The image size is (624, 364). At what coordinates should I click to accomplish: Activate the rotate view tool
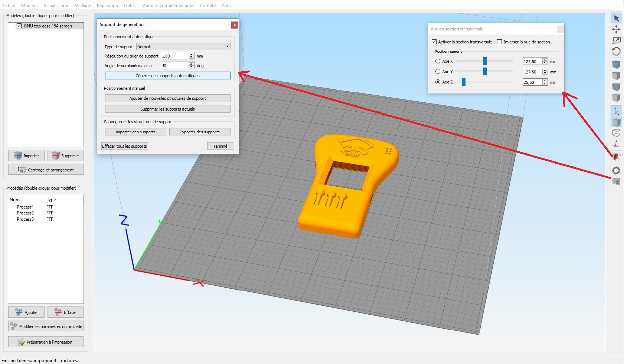point(616,52)
